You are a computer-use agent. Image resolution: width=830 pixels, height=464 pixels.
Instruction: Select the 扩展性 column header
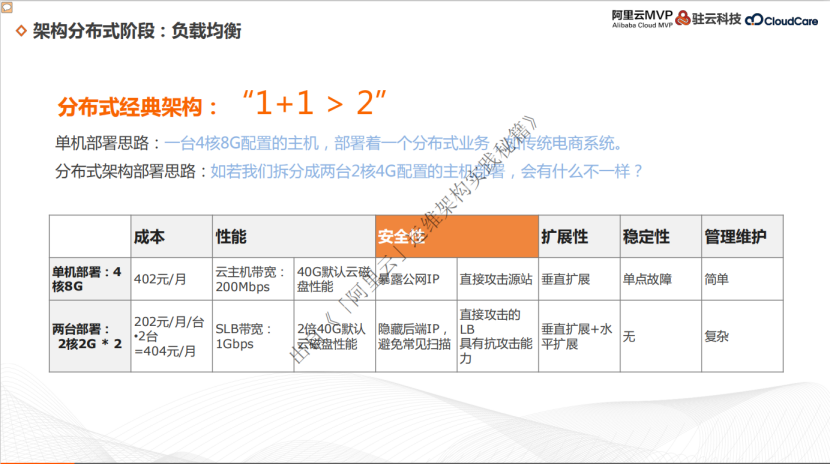coord(579,236)
